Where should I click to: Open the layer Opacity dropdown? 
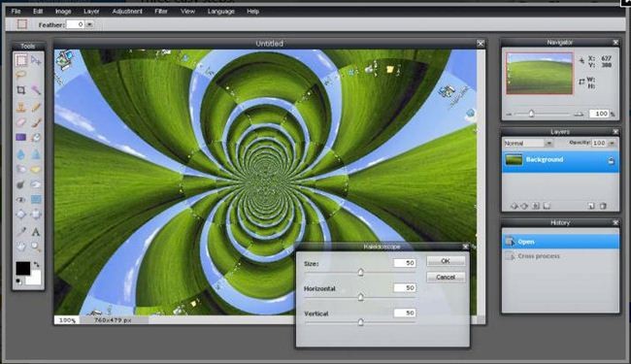coord(612,144)
